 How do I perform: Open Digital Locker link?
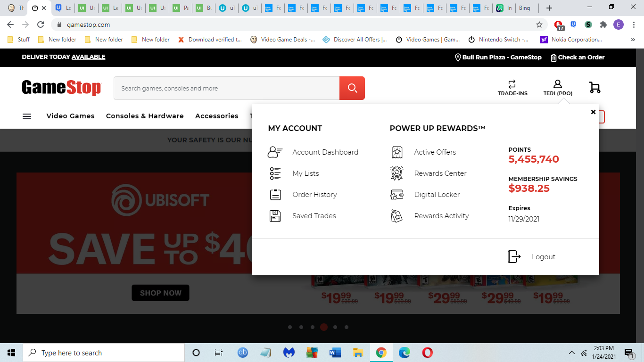click(x=437, y=194)
